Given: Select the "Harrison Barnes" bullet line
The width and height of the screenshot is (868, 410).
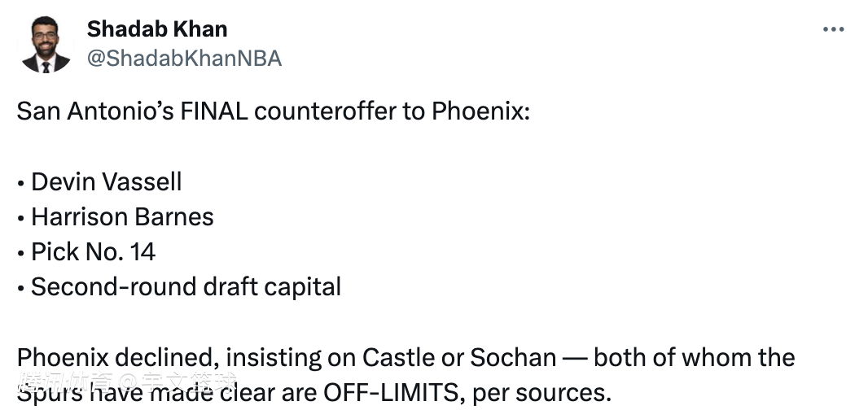Looking at the screenshot, I should coord(115,217).
